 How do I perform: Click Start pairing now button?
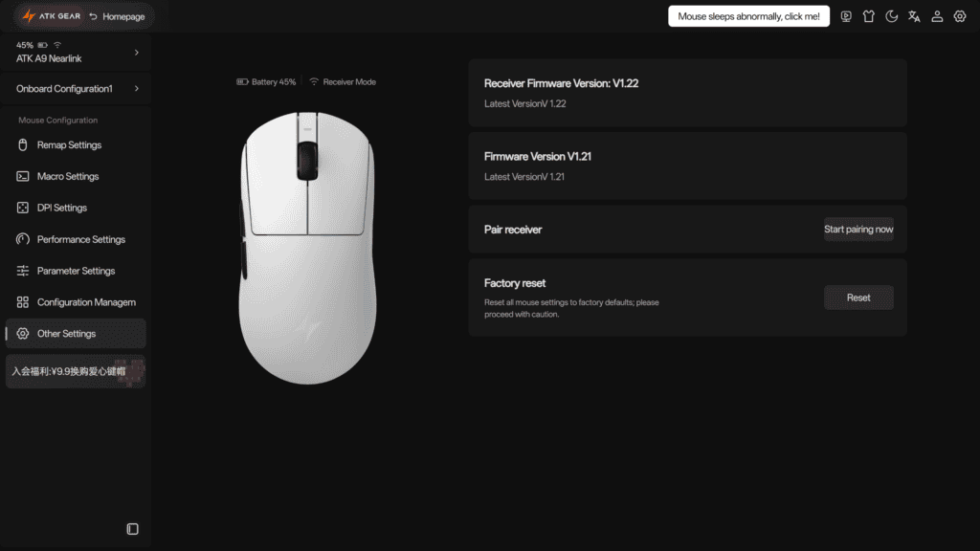[858, 230]
